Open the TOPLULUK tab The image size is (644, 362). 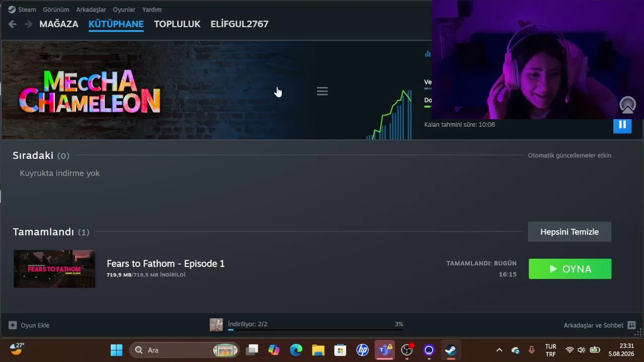177,24
